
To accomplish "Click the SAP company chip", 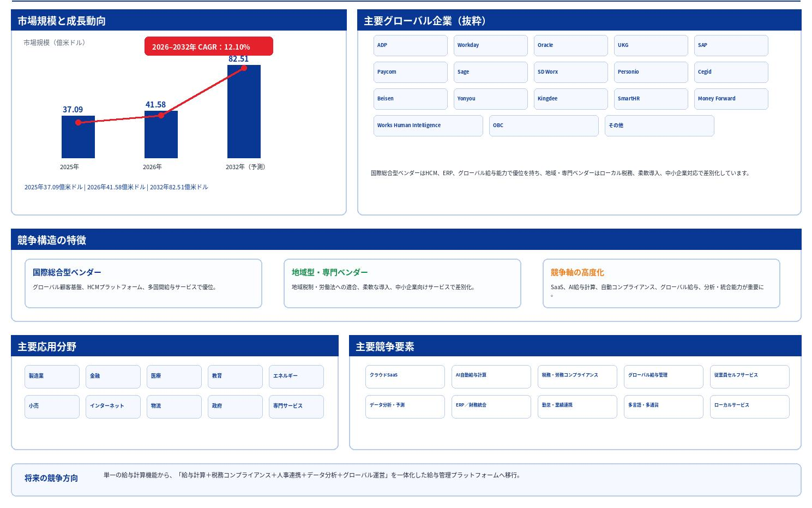I will pyautogui.click(x=731, y=45).
